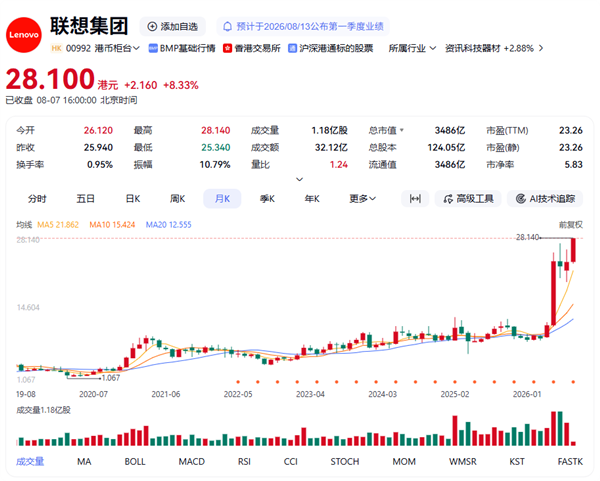The width and height of the screenshot is (600, 481).
Task: Click the 最低 value 25.340
Action: coord(216,147)
